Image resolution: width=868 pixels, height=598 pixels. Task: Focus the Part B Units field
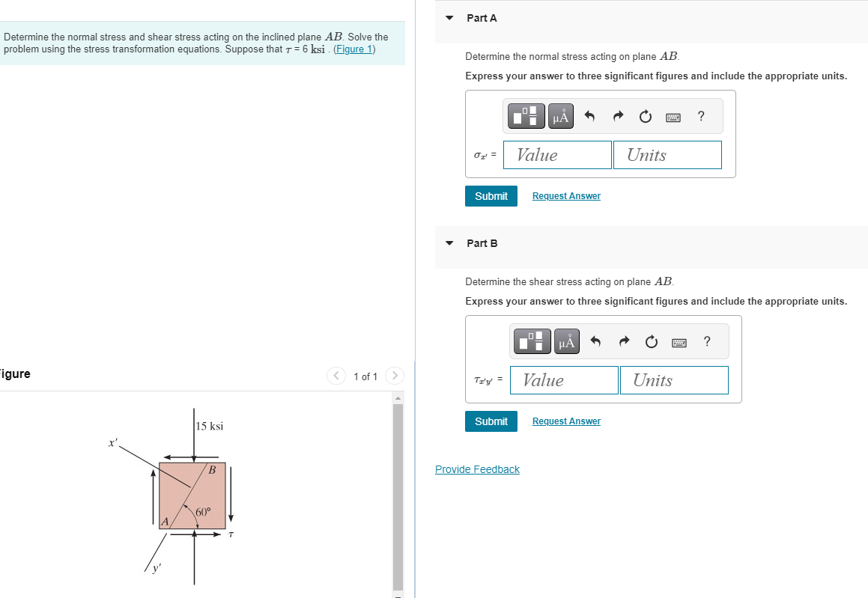tap(674, 380)
